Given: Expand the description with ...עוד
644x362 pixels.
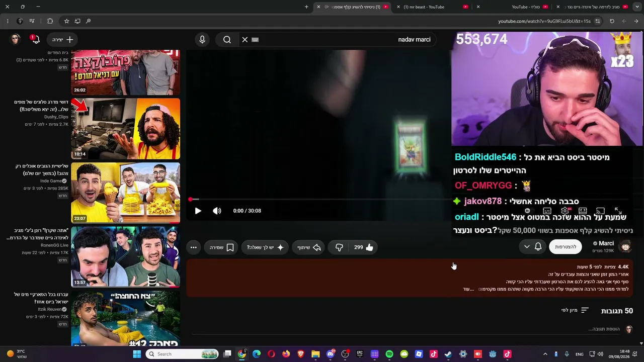Looking at the screenshot, I should tap(469, 289).
